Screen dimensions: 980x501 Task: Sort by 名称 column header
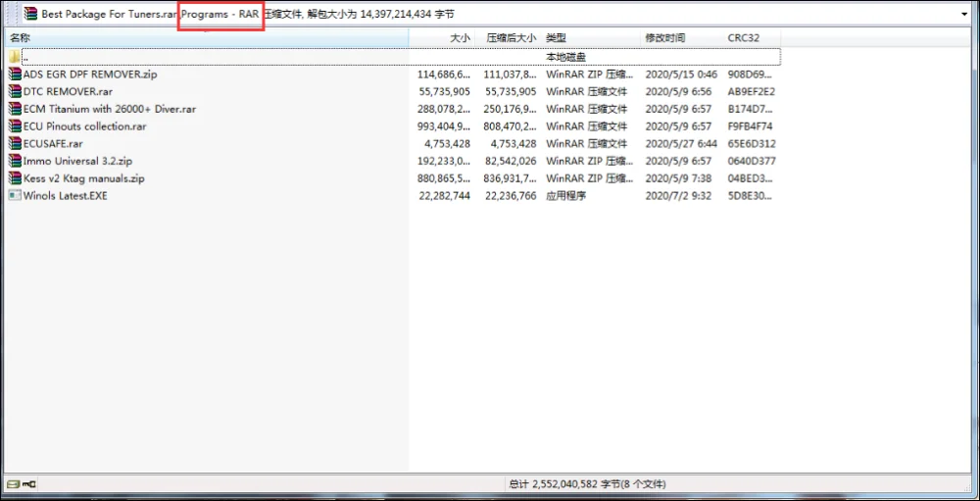click(x=206, y=38)
